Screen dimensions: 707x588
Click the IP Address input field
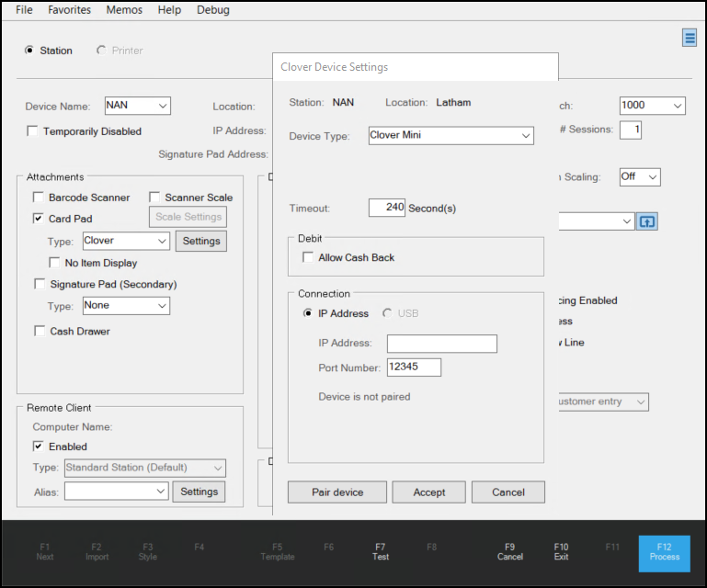click(x=442, y=344)
